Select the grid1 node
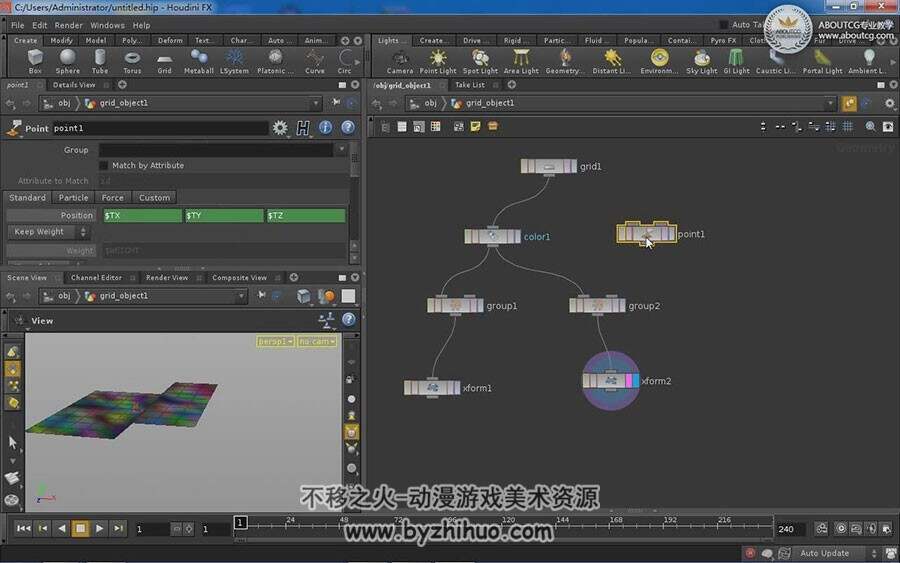This screenshot has width=900, height=563. click(548, 166)
